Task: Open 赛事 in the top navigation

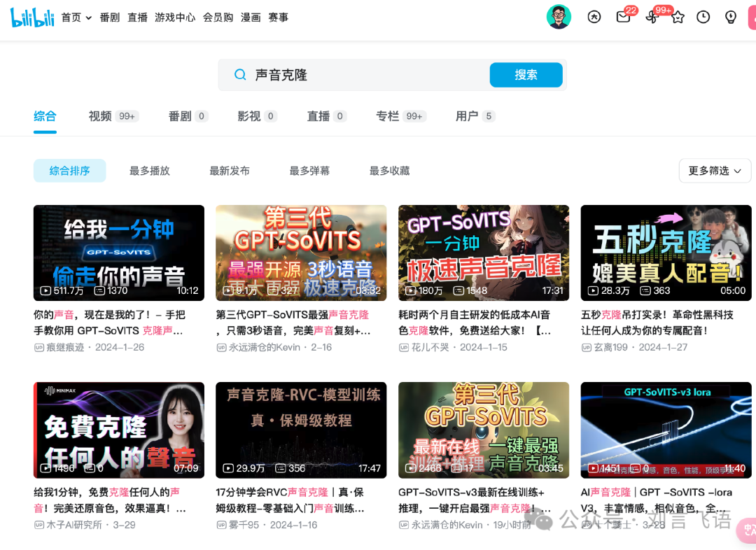Action: (x=278, y=17)
